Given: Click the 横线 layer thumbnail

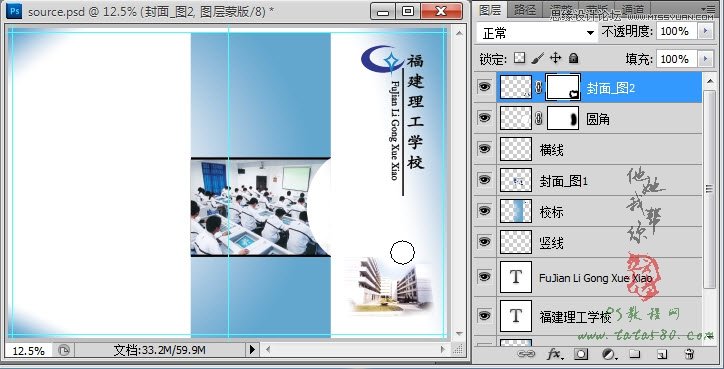Looking at the screenshot, I should (516, 149).
